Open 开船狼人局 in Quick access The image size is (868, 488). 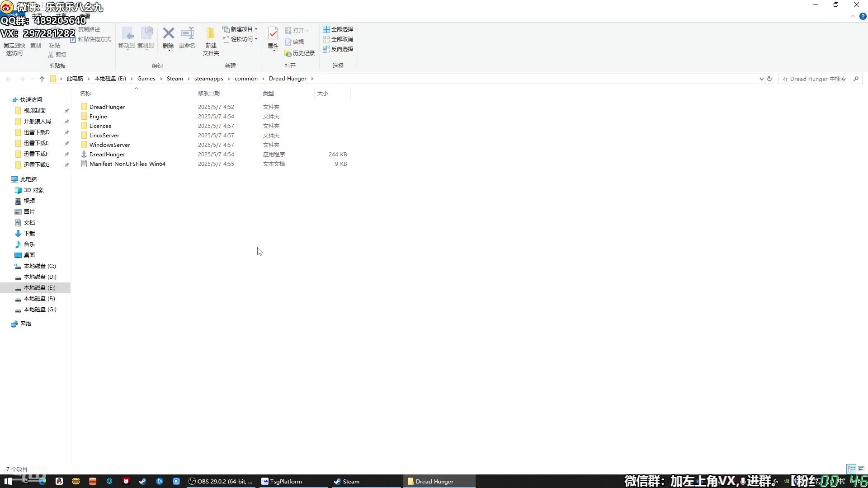37,122
